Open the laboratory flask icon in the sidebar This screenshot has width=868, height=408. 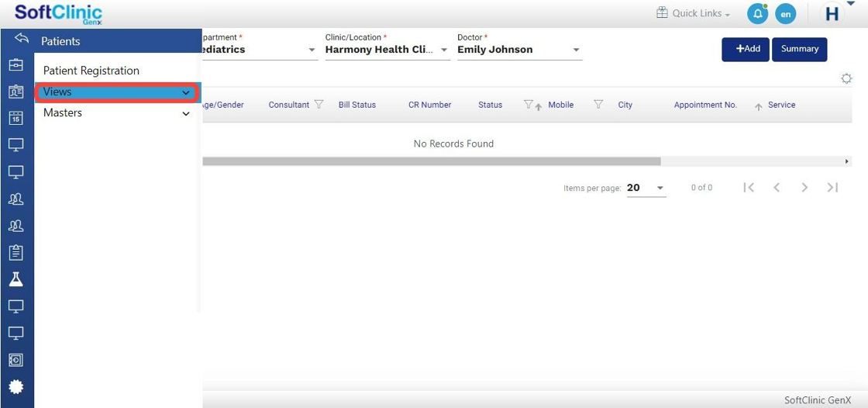pos(16,278)
